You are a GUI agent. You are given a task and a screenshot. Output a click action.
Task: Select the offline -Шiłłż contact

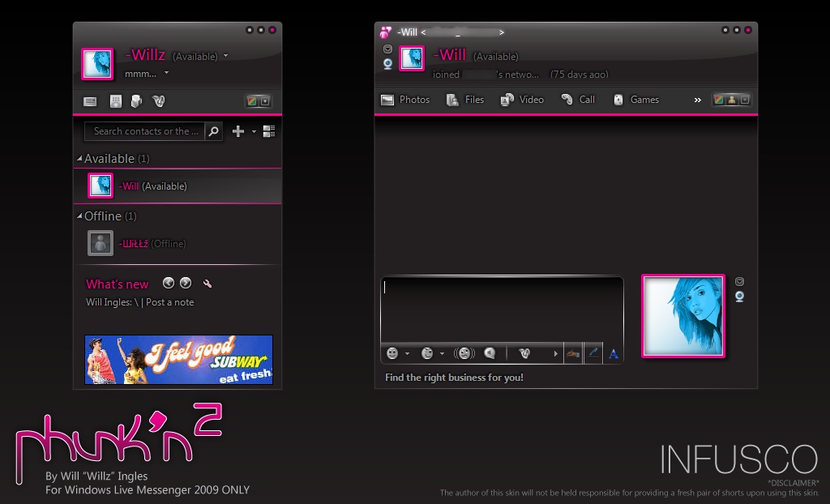(178, 244)
